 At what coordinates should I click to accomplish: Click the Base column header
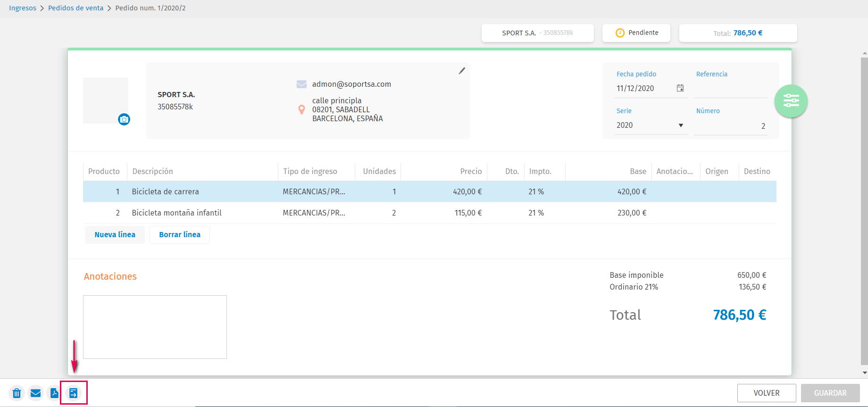pyautogui.click(x=609, y=171)
